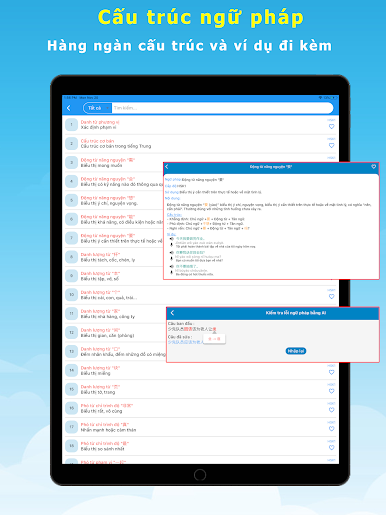Tap the tablet home button
This screenshot has width=386, height=515.
point(200,475)
